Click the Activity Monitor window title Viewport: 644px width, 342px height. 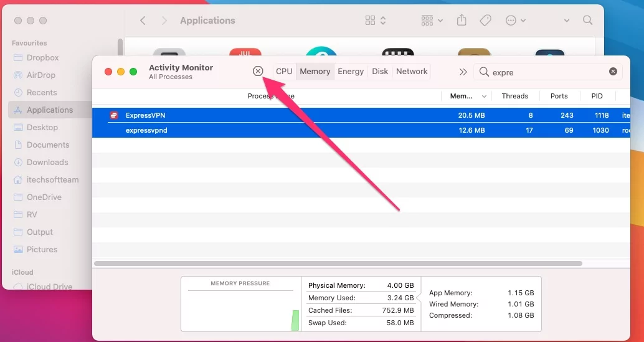pyautogui.click(x=181, y=68)
